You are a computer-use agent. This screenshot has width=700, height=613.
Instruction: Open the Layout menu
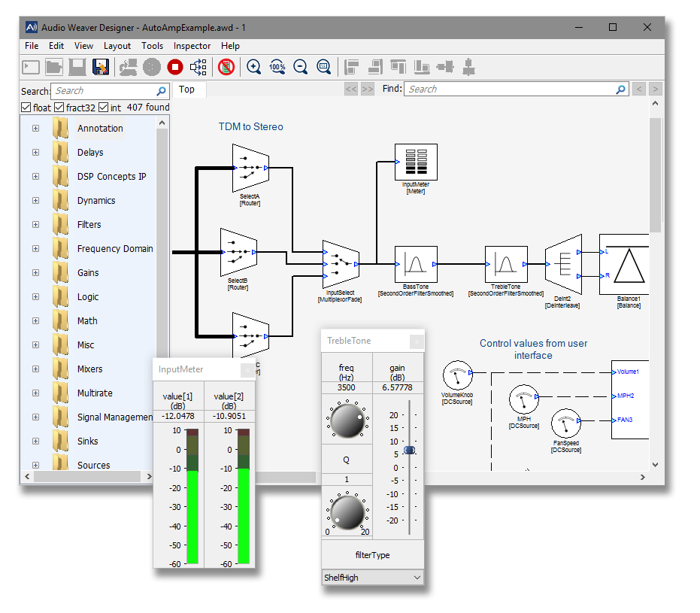tap(117, 46)
